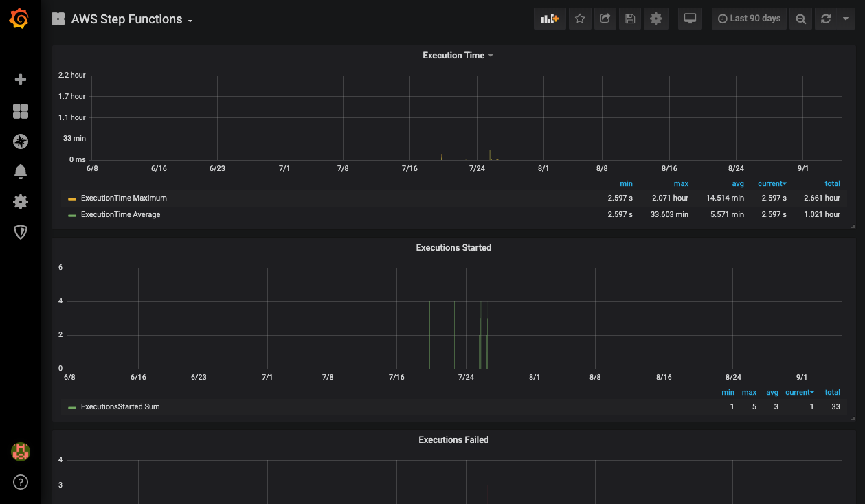Viewport: 865px width, 504px height.
Task: Sort Execution Time legend by current
Action: (x=772, y=184)
